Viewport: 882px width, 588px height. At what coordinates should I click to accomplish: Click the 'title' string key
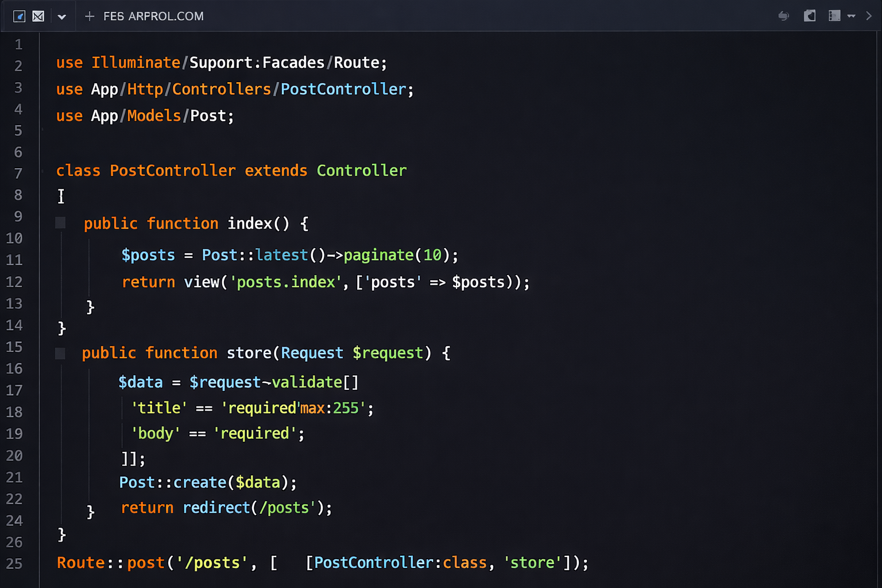point(159,408)
